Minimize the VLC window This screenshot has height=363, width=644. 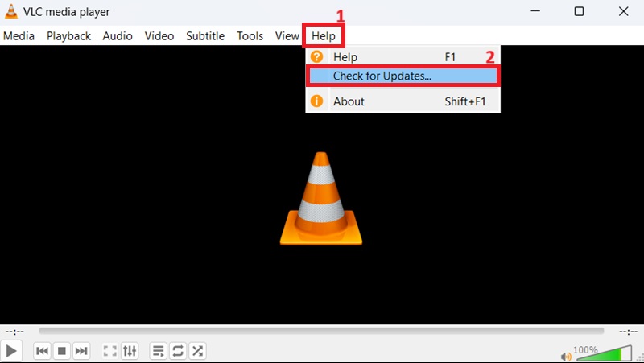click(535, 11)
